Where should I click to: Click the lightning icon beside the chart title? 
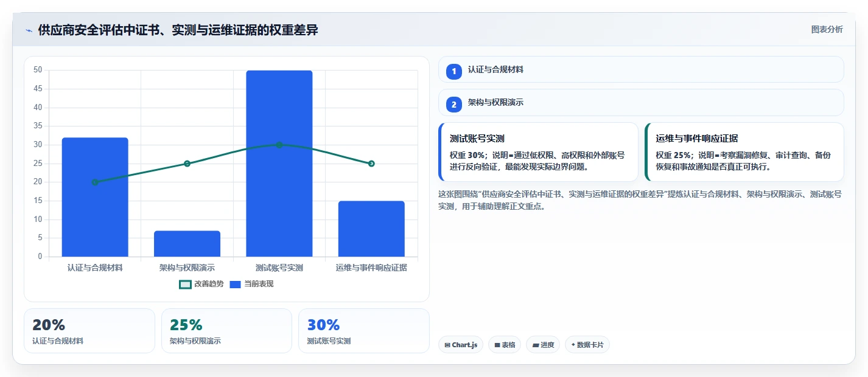29,30
